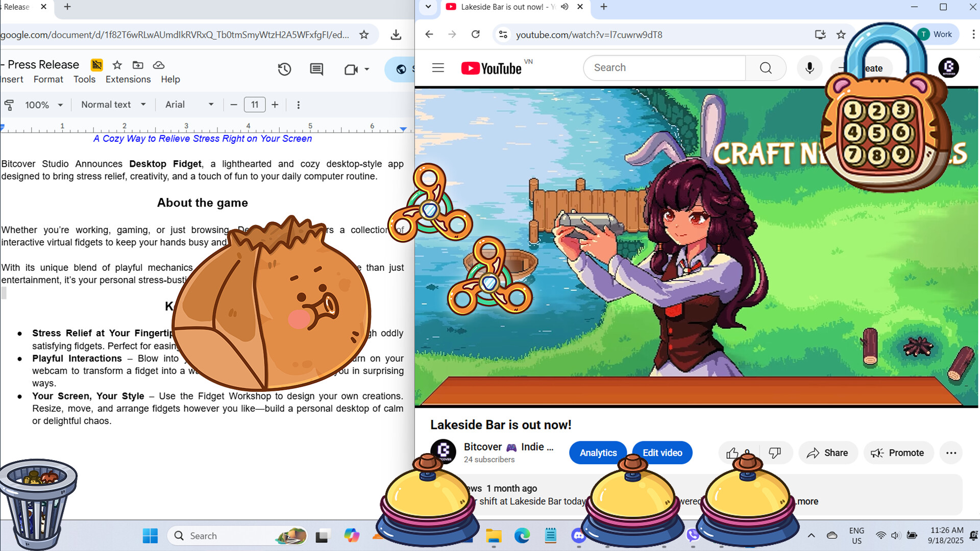Join a Meet call from Docs toolbar
The image size is (980, 551).
tap(352, 69)
